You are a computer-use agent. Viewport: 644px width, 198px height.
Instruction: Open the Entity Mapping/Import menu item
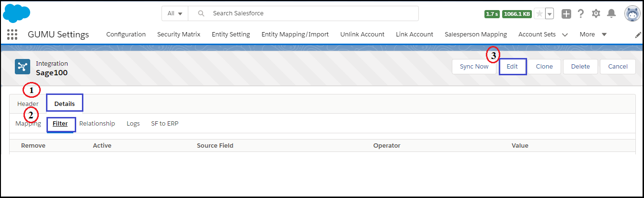tap(295, 35)
